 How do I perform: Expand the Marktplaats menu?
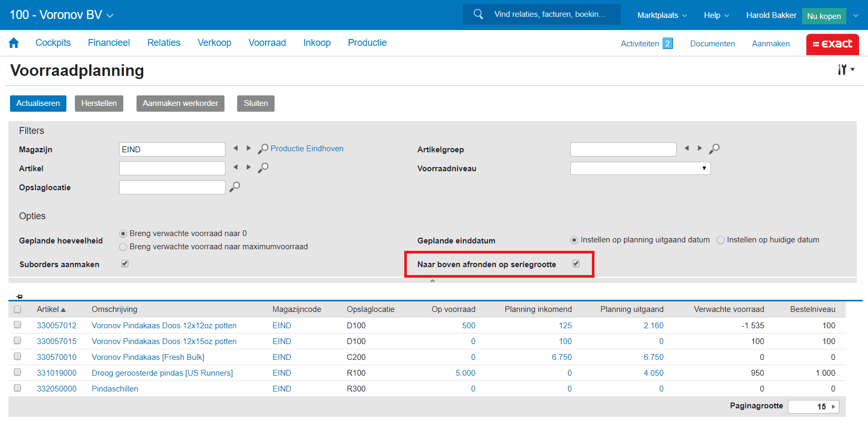point(661,15)
